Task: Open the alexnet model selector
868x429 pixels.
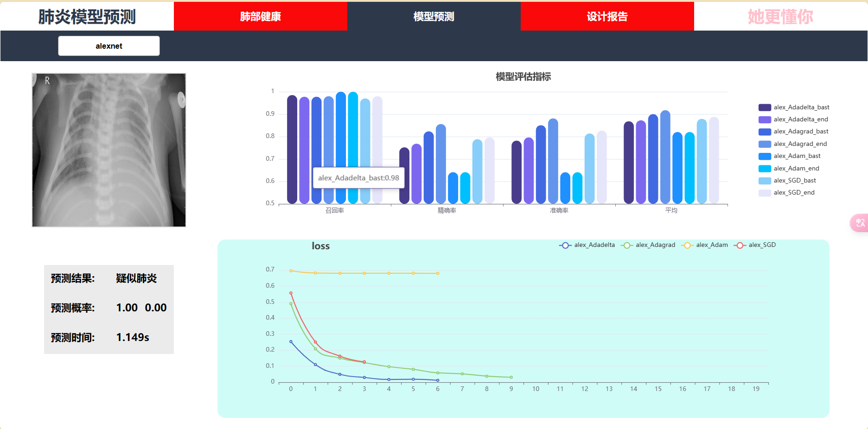Action: tap(109, 46)
